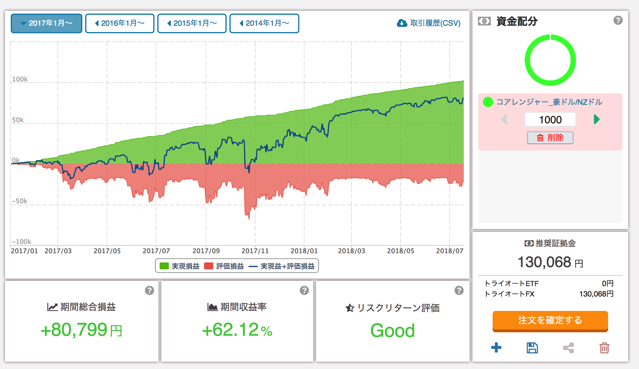Select the 2017年1月〜 period tab
Screen dimensions: 639x369
(46, 23)
